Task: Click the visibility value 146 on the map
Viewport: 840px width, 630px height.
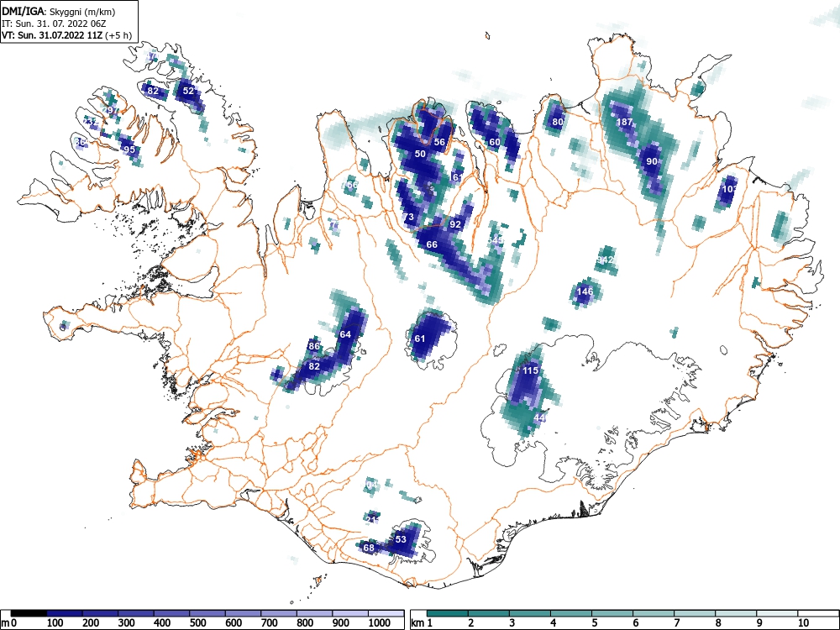Action: 585,291
